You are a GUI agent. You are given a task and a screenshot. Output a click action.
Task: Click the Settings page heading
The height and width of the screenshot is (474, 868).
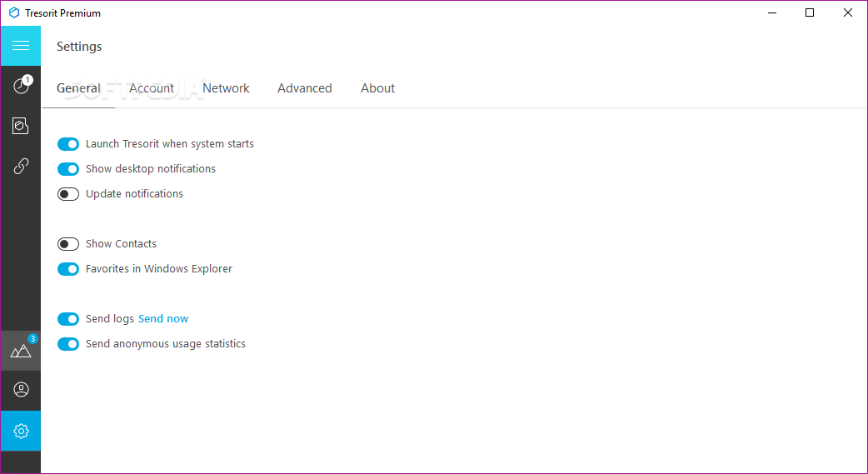[79, 47]
